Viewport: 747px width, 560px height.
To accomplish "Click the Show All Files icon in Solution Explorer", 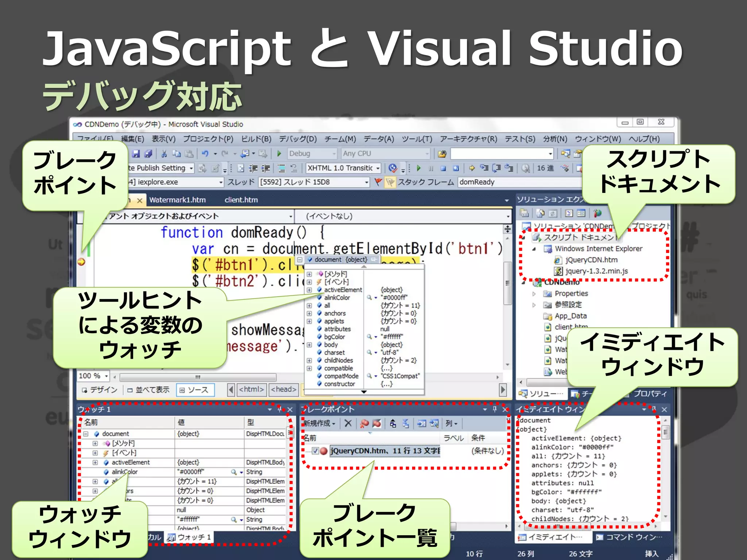I will click(x=541, y=213).
